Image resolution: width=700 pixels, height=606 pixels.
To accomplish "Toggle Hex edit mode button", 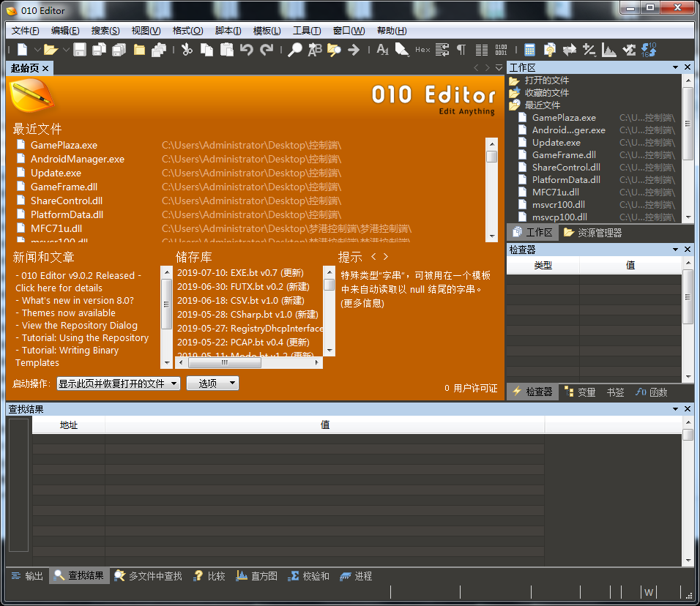I will tap(422, 50).
